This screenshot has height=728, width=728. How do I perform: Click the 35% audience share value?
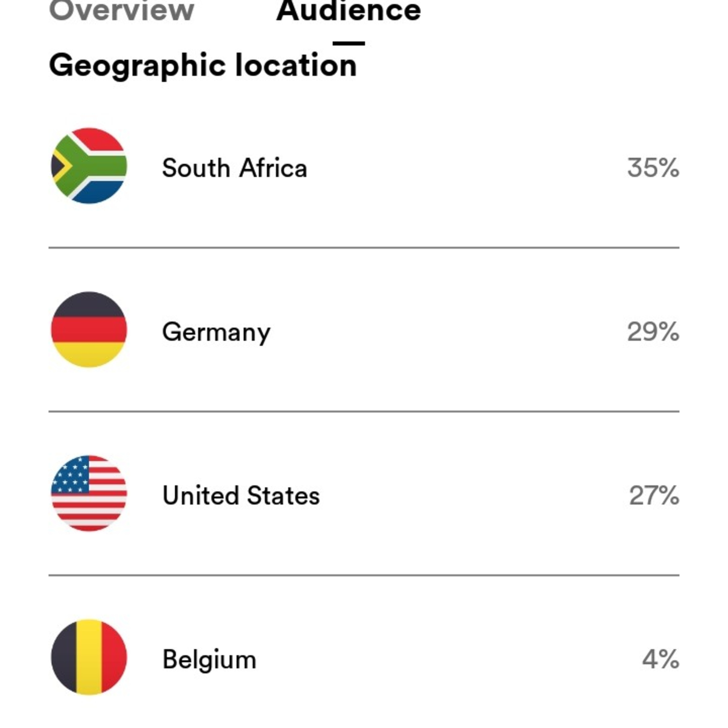[x=653, y=168]
